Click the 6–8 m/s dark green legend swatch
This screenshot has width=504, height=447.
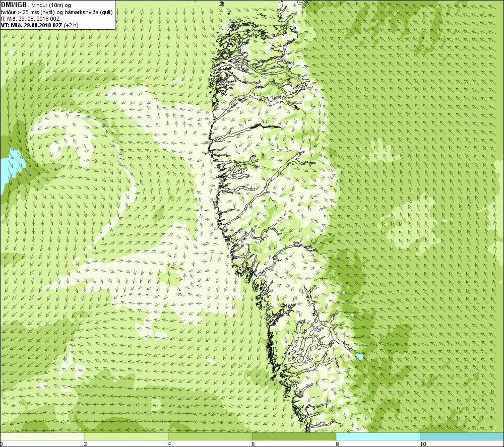point(294,436)
